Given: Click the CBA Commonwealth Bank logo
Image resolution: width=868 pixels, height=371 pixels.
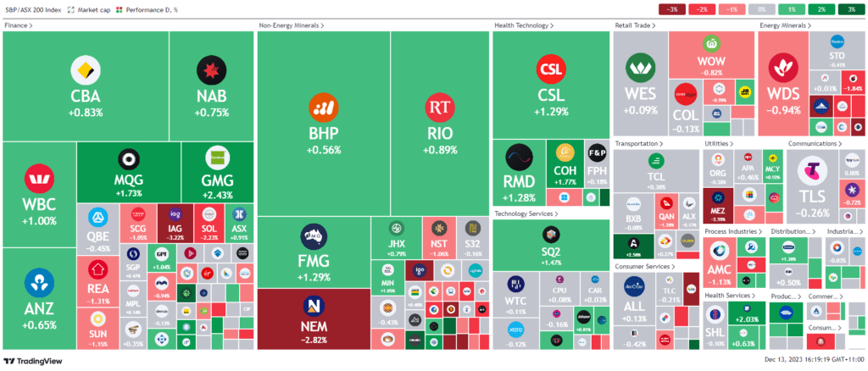Looking at the screenshot, I should [84, 70].
